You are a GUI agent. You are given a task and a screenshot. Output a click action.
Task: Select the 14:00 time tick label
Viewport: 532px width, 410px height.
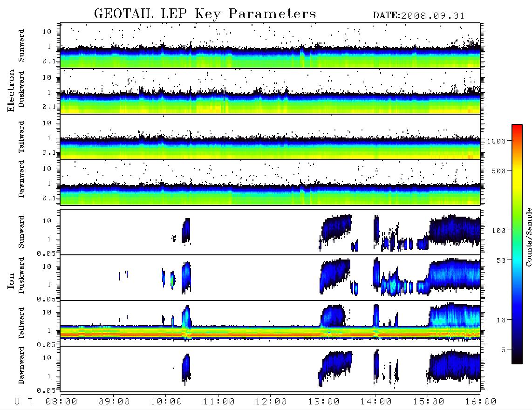pyautogui.click(x=376, y=402)
